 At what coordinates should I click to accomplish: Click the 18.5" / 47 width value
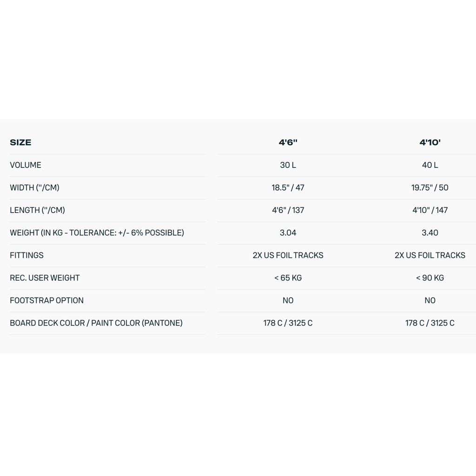(x=288, y=187)
